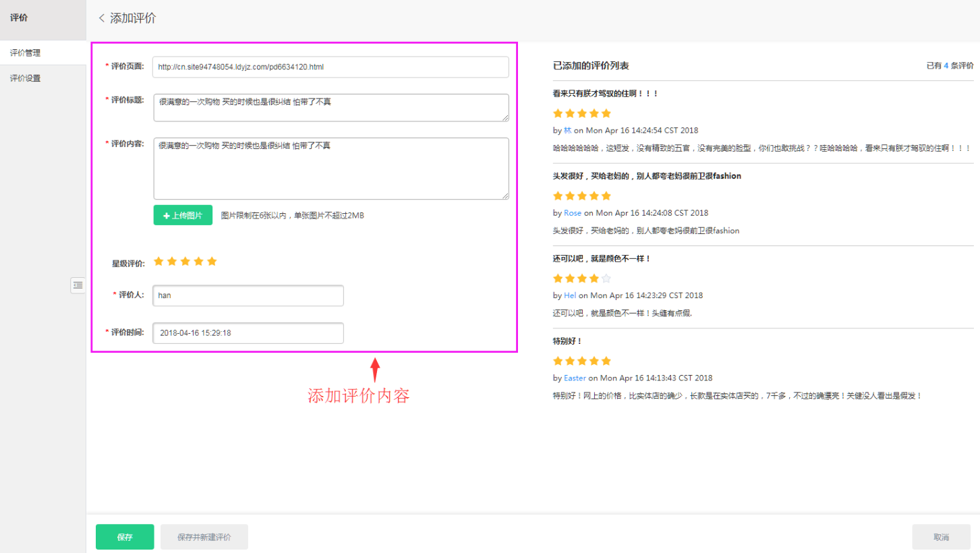The image size is (980, 553).
Task: Open 评价管理 in the sidebar
Action: tap(26, 53)
